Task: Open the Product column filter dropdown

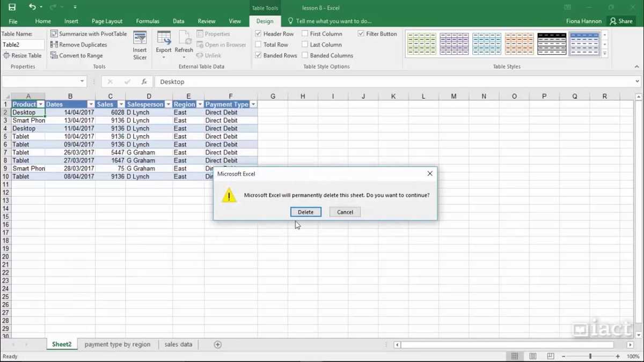Action: coord(41,104)
